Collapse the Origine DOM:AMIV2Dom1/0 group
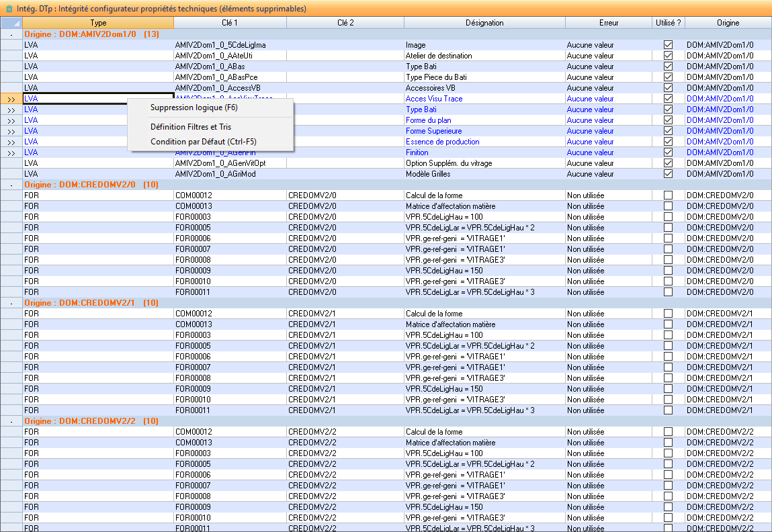This screenshot has width=772, height=532. pos(11,34)
